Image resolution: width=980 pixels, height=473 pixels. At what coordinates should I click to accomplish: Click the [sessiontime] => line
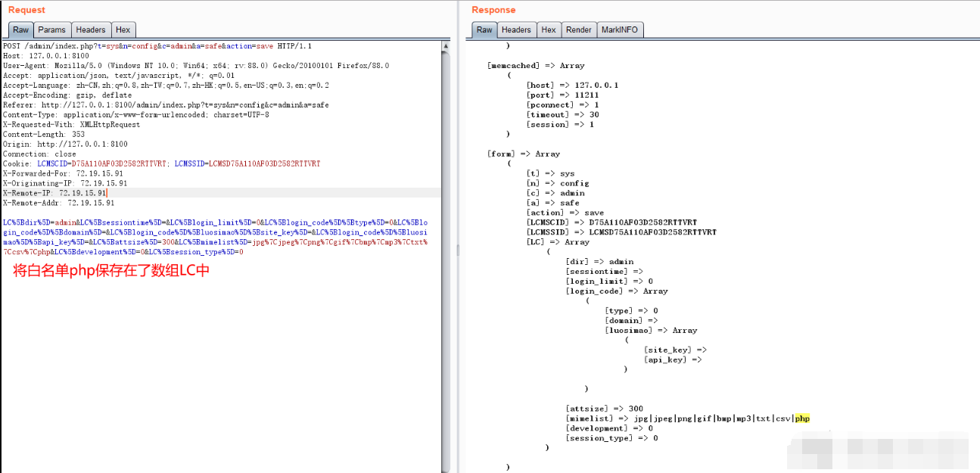tap(604, 272)
